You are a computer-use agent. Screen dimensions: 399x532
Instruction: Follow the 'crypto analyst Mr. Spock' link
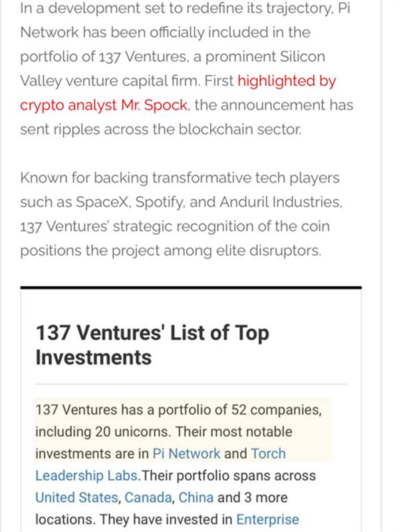[104, 106]
